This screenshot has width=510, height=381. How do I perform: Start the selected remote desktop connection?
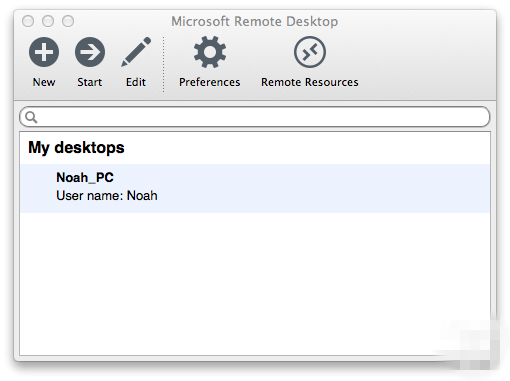[90, 52]
